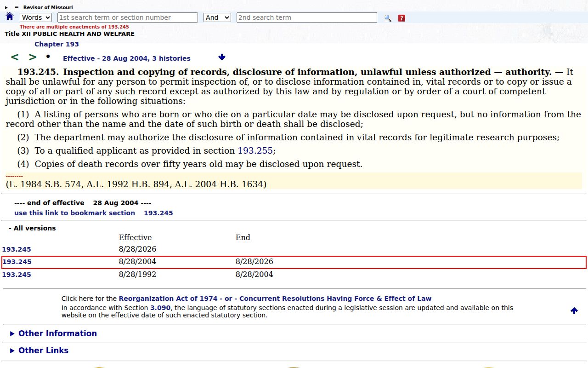
Task: Open the Words search type dropdown
Action: coord(36,17)
